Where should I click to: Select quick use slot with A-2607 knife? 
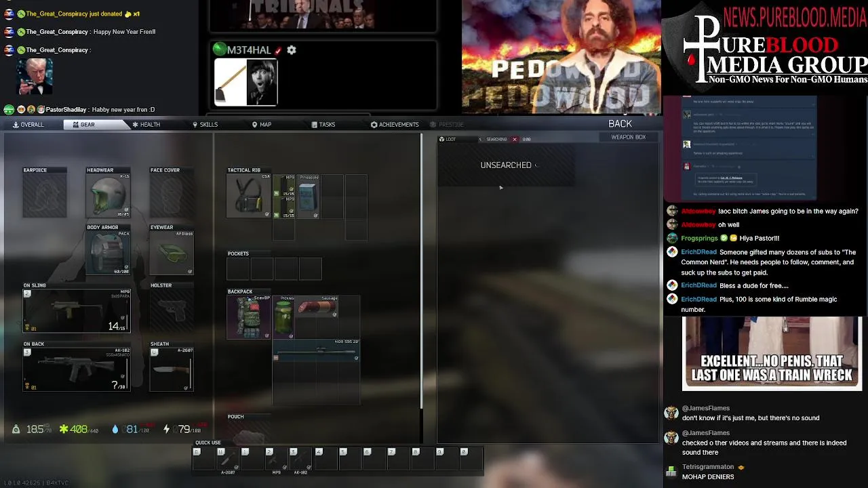click(228, 459)
